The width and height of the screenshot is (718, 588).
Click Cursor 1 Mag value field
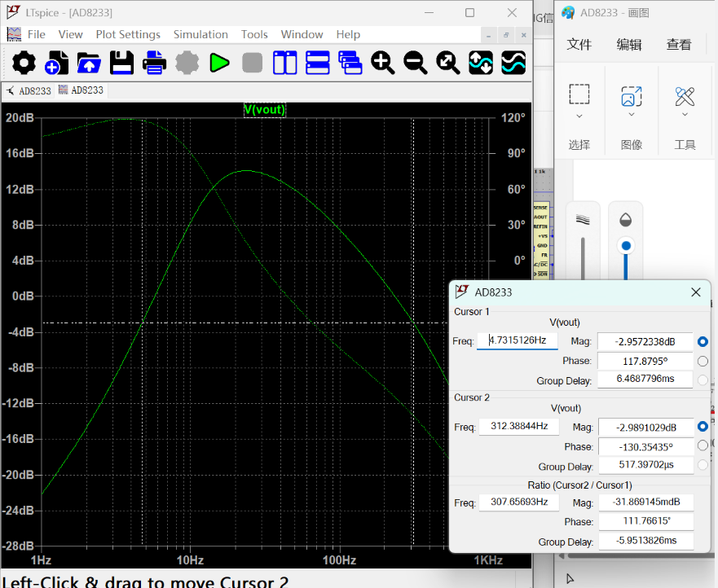tap(645, 342)
